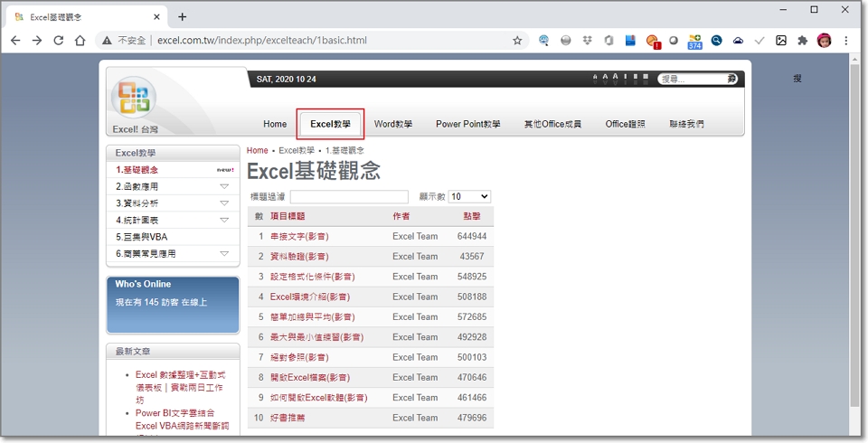Open article 串接文字(影音) in row 1

point(299,237)
